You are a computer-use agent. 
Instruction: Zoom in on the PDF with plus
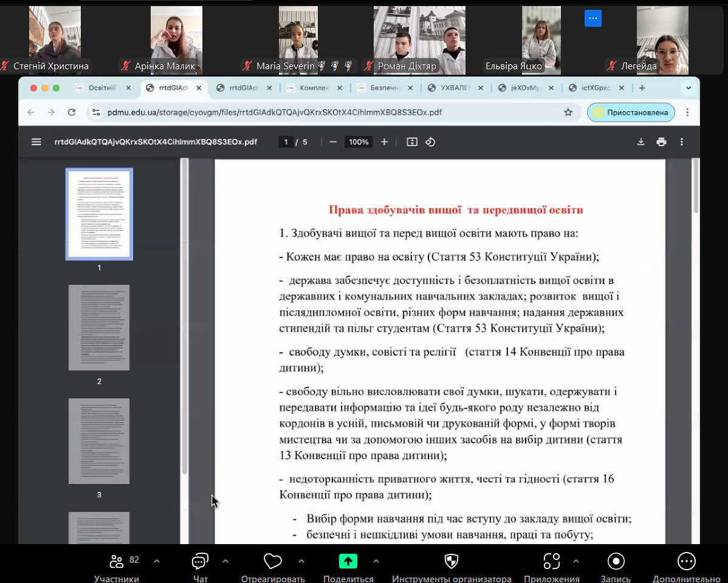click(384, 142)
